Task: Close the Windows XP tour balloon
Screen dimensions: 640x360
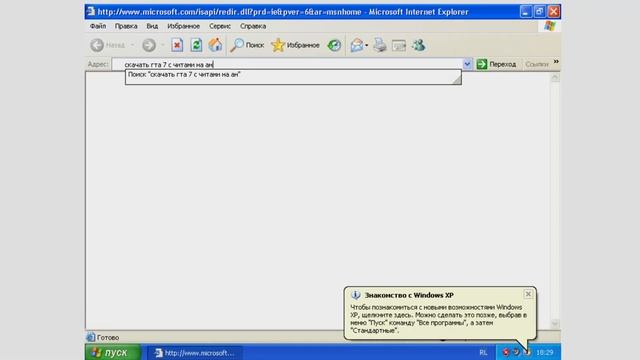Action: point(528,294)
